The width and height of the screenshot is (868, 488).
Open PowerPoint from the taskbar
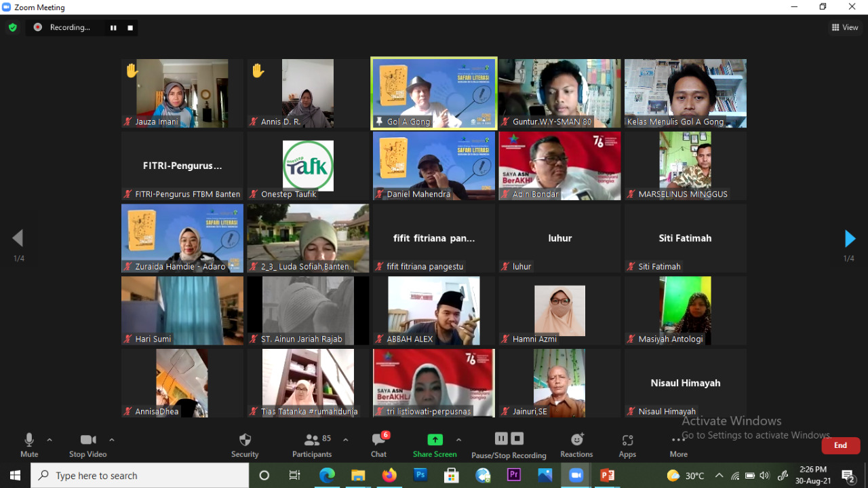(x=608, y=476)
